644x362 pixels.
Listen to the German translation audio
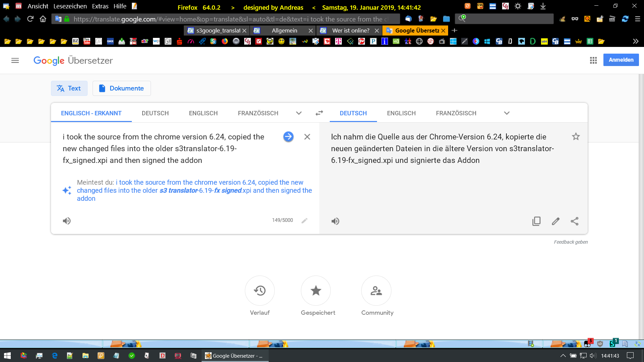335,221
